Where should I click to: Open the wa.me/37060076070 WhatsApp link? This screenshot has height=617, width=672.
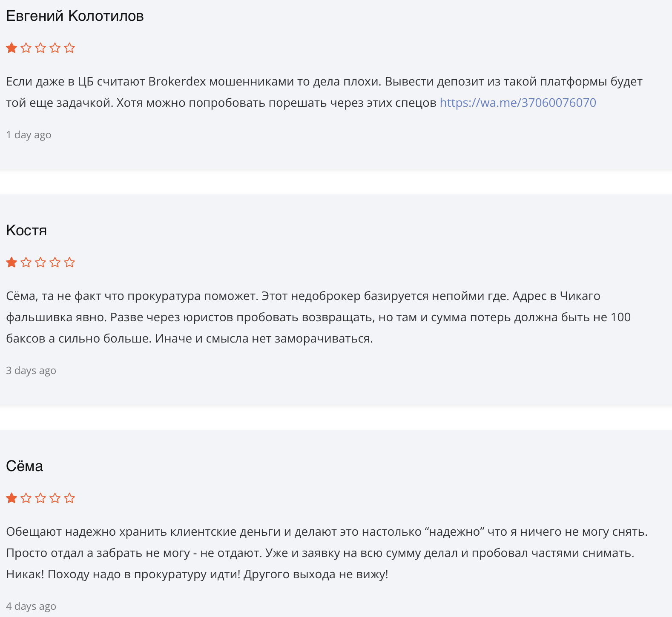click(517, 103)
